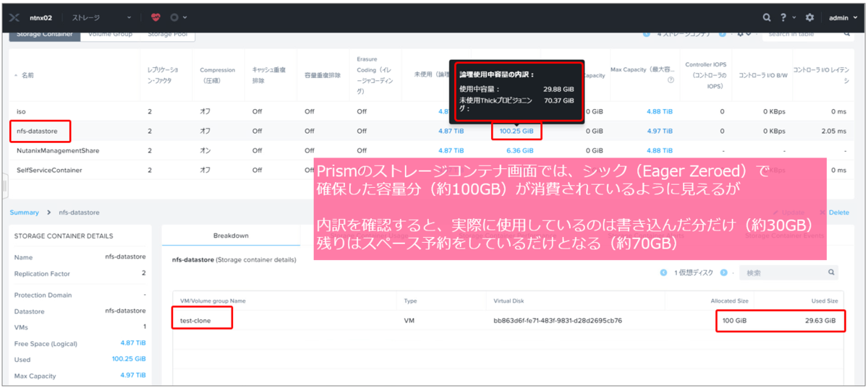
Task: Click the 100.25 GiB logical usage value
Action: click(516, 131)
